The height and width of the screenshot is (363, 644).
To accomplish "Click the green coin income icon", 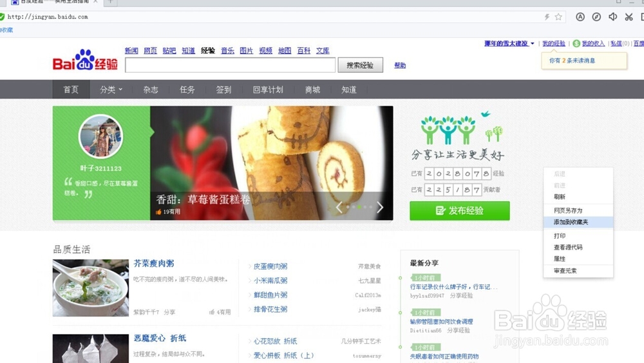I will coord(576,44).
